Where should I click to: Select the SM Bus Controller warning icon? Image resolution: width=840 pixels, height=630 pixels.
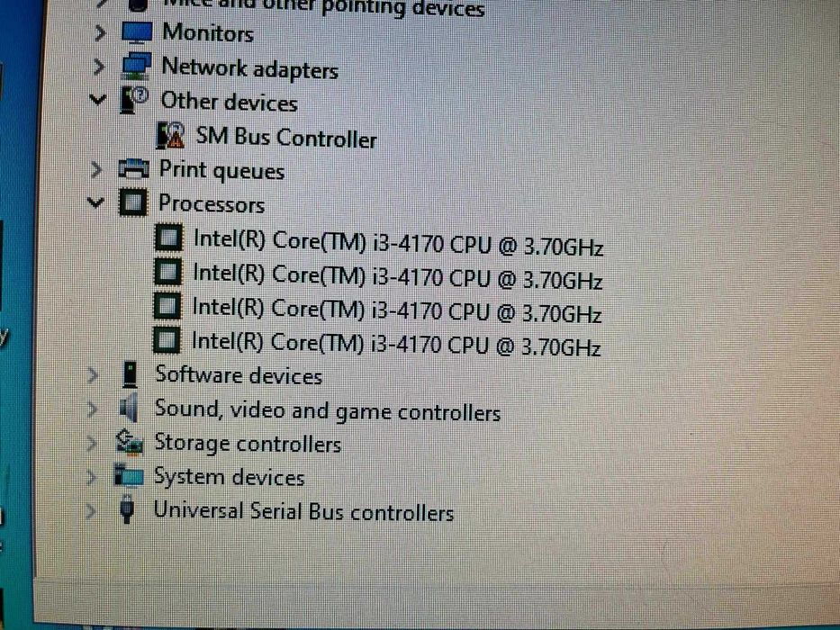pyautogui.click(x=171, y=136)
